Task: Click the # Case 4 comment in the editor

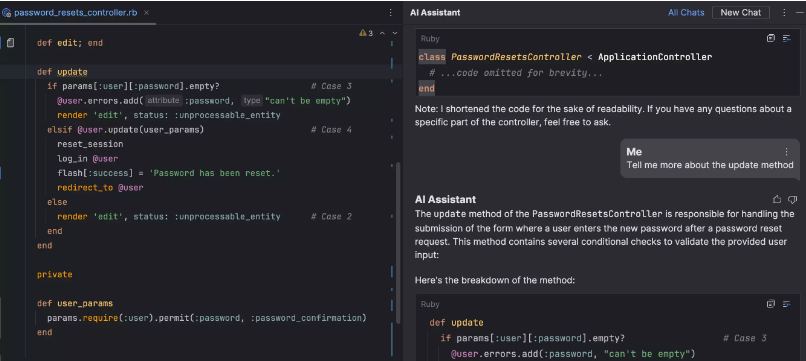Action: [x=332, y=130]
